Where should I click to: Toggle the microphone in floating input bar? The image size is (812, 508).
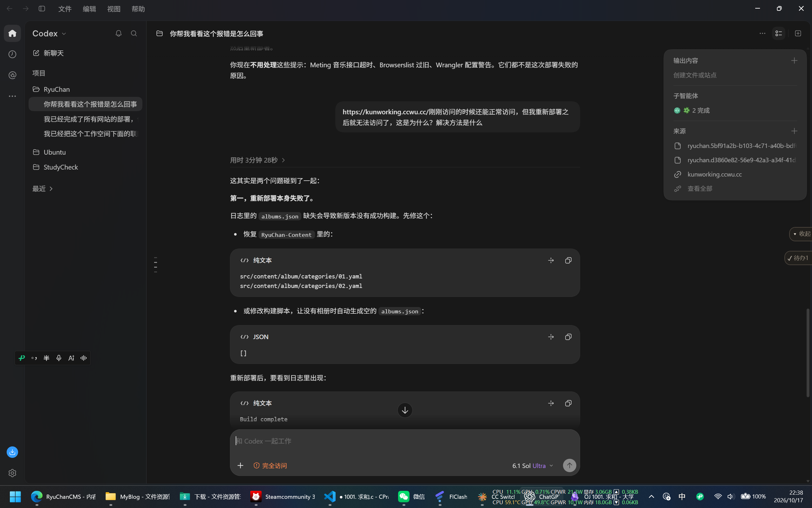pos(59,358)
